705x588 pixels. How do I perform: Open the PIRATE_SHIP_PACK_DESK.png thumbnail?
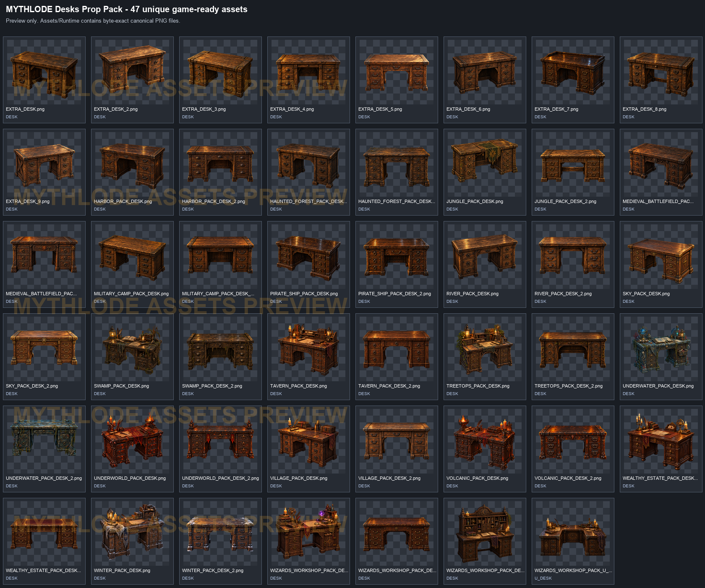tap(308, 257)
